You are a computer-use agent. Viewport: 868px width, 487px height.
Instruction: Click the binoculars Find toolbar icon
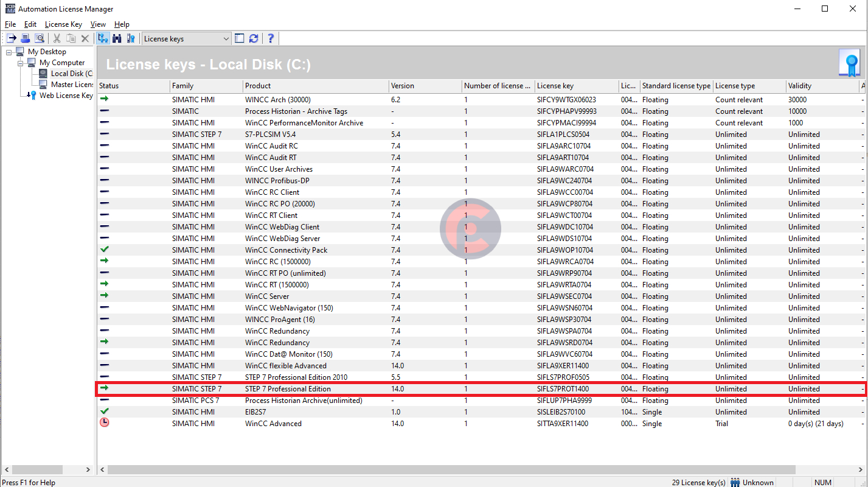[x=117, y=38]
